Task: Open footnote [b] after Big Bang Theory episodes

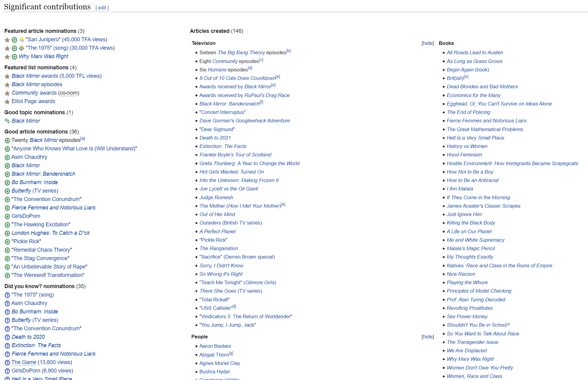Action: coord(289,51)
